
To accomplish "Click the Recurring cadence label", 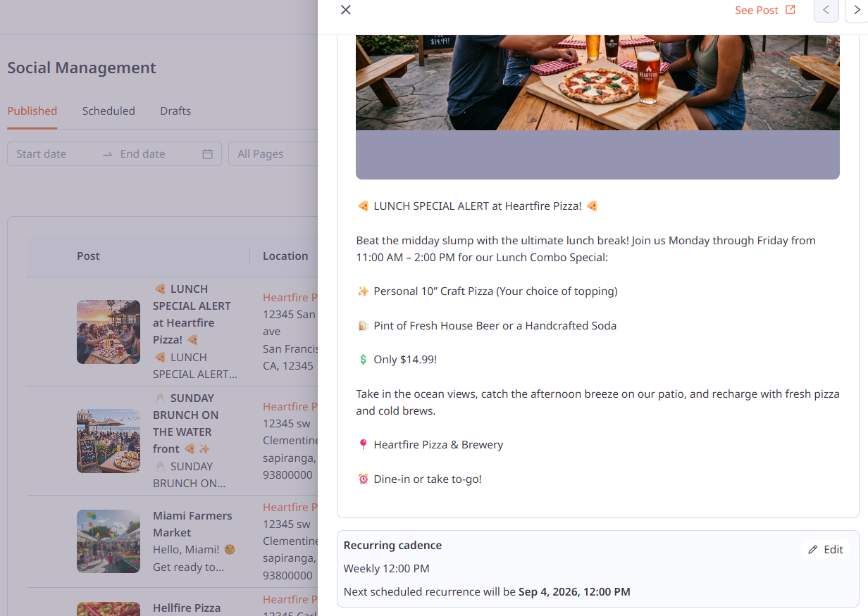I will click(392, 546).
